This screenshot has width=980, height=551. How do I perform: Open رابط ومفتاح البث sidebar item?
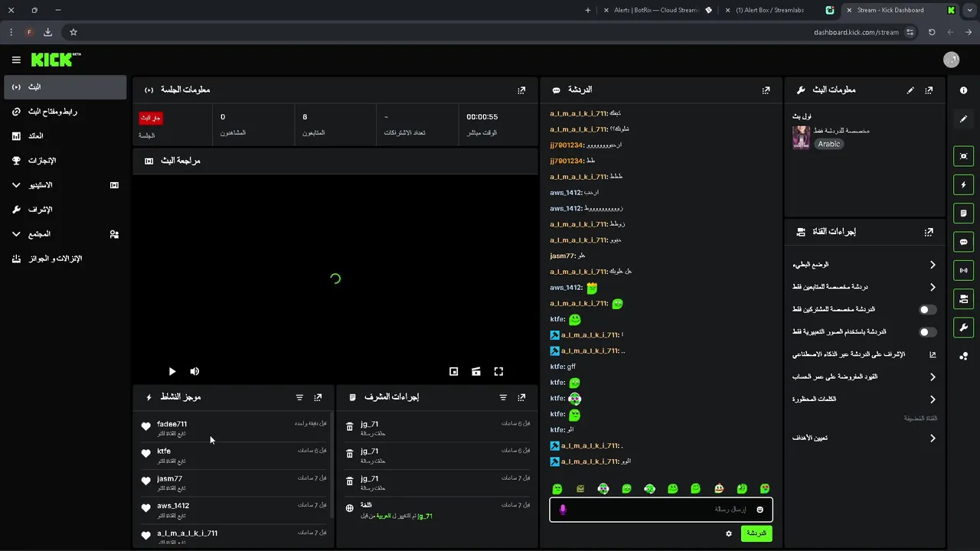65,112
